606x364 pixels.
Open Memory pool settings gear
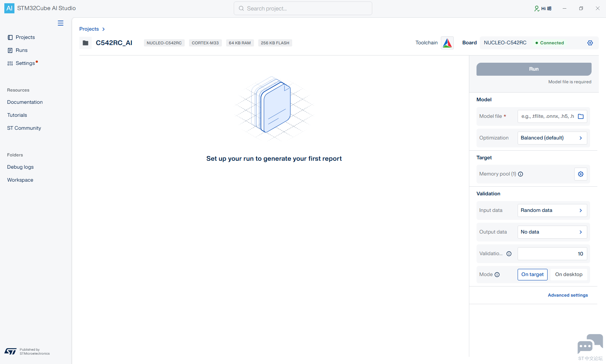click(x=581, y=174)
